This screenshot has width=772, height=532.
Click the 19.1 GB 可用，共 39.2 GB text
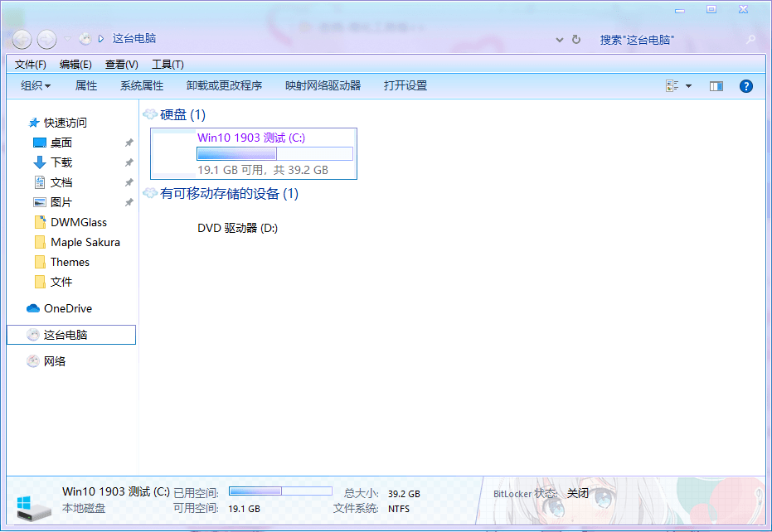pos(262,170)
